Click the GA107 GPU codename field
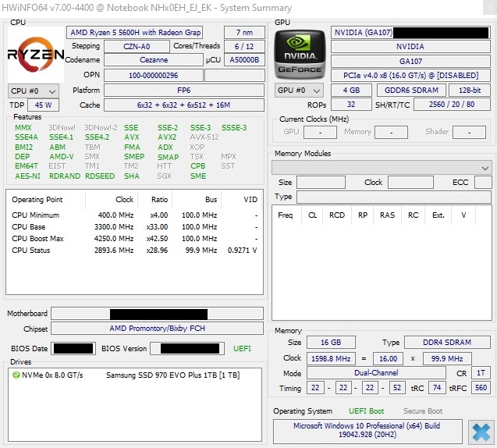 pos(410,61)
